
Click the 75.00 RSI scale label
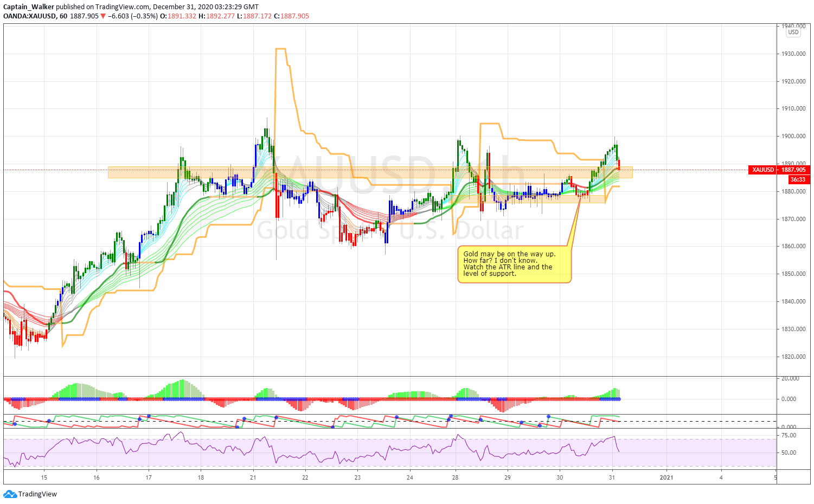tap(789, 435)
